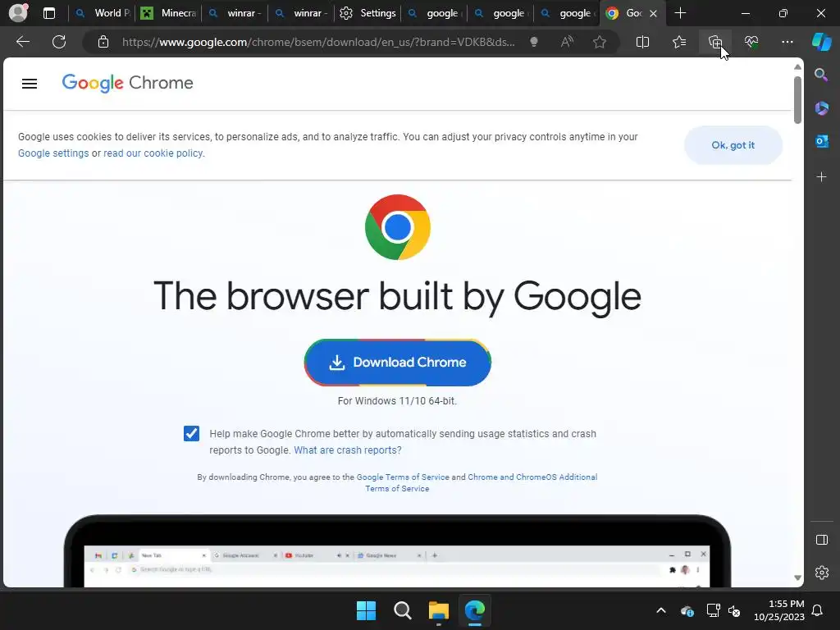Open a new browser tab
Viewport: 840px width, 630px height.
tap(680, 13)
